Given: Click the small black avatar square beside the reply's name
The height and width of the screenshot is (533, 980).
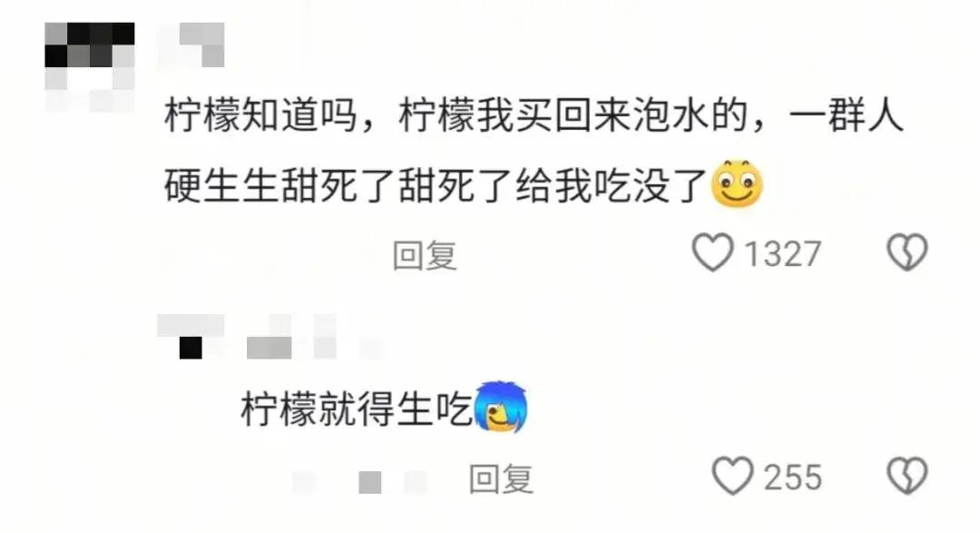Looking at the screenshot, I should pyautogui.click(x=191, y=347).
